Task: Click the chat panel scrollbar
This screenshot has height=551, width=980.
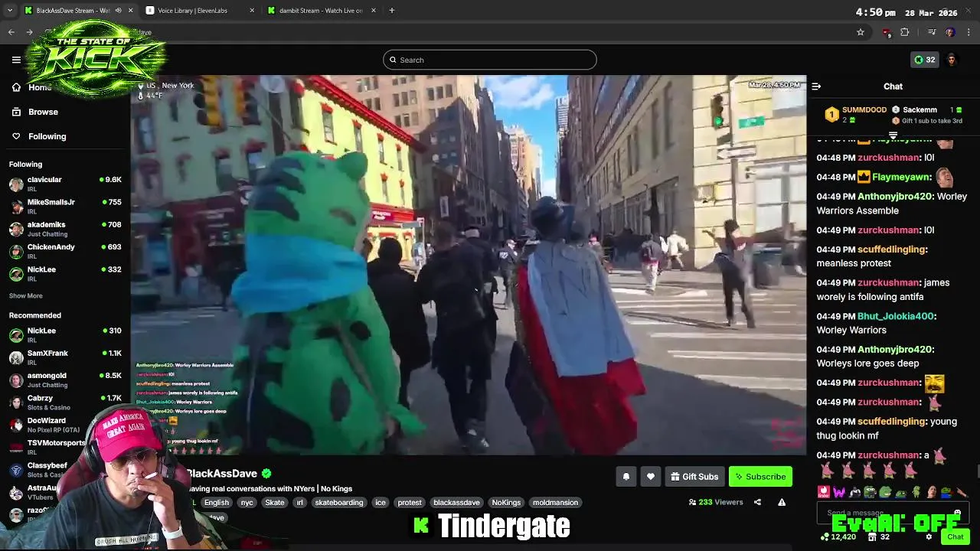Action: (x=977, y=471)
